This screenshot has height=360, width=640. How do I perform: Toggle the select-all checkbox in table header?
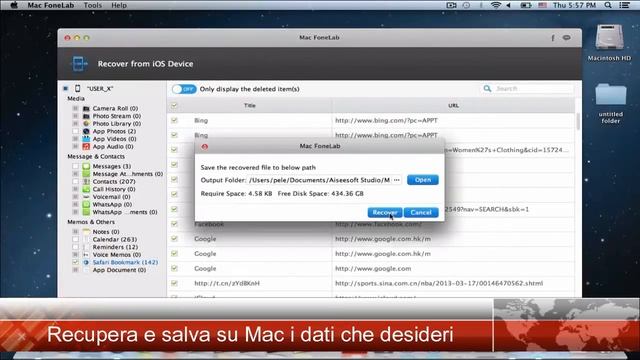coord(174,106)
